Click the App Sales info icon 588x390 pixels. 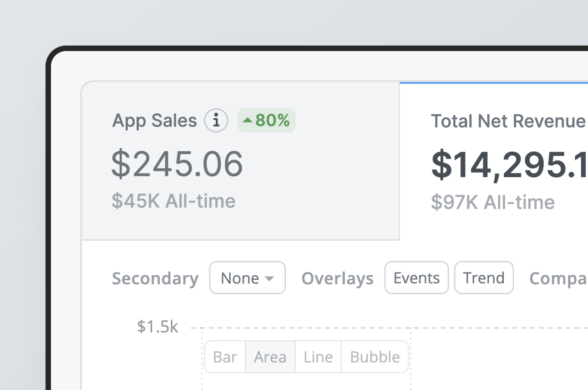coord(216,121)
